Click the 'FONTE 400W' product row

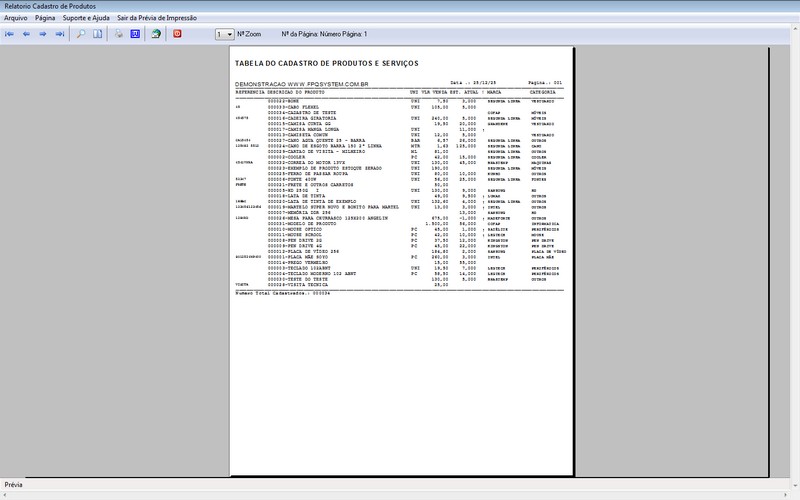pyautogui.click(x=399, y=180)
